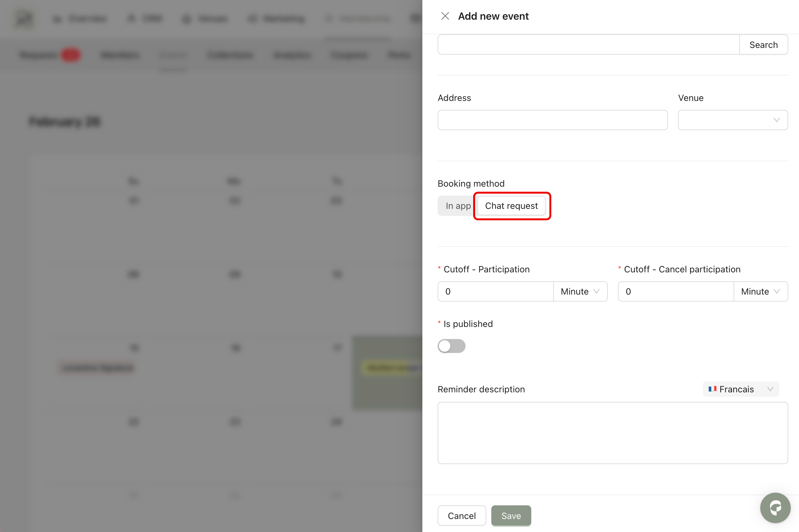
Task: Open the Venue dropdown
Action: pos(733,120)
